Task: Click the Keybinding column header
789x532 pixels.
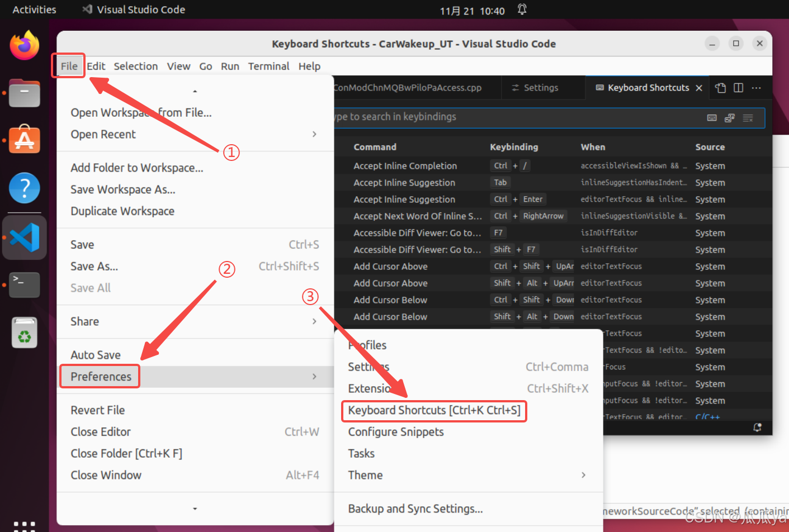Action: pos(514,147)
